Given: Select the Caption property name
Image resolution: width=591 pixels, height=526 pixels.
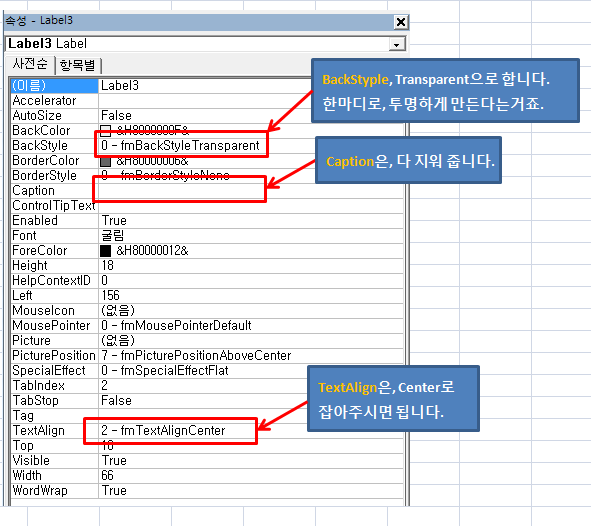Looking at the screenshot, I should pos(34,191).
